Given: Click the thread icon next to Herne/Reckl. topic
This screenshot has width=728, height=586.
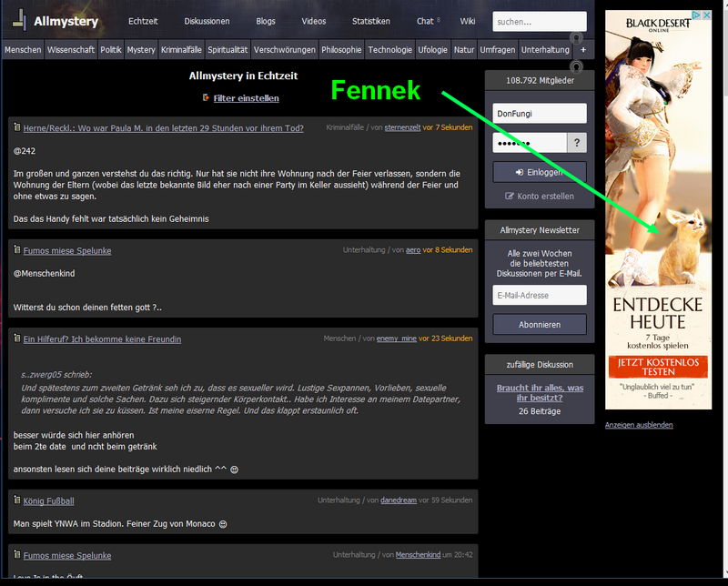Looking at the screenshot, I should point(17,127).
